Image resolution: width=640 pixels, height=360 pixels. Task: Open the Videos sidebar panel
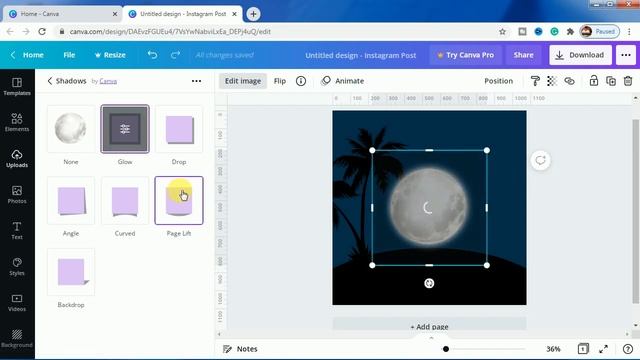click(17, 302)
